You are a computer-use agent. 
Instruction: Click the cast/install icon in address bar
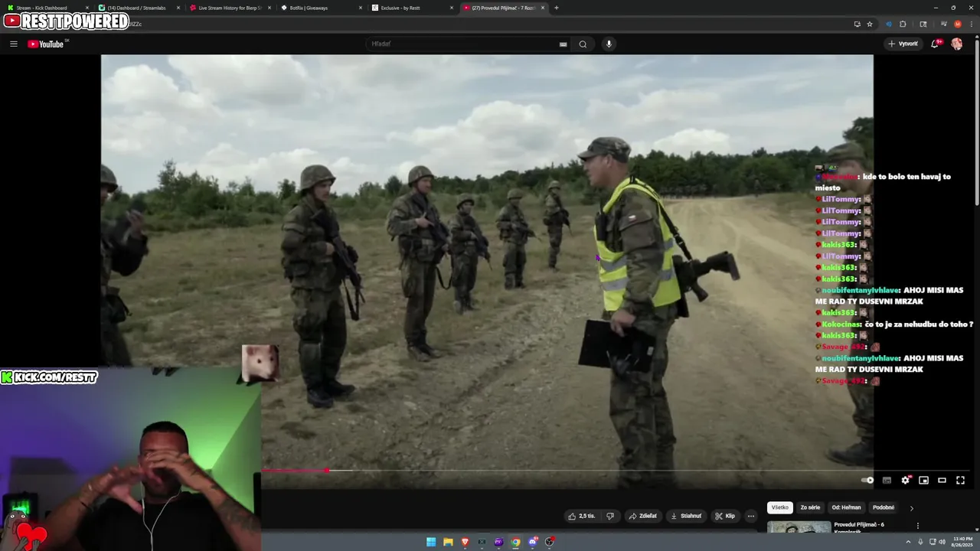click(x=857, y=24)
